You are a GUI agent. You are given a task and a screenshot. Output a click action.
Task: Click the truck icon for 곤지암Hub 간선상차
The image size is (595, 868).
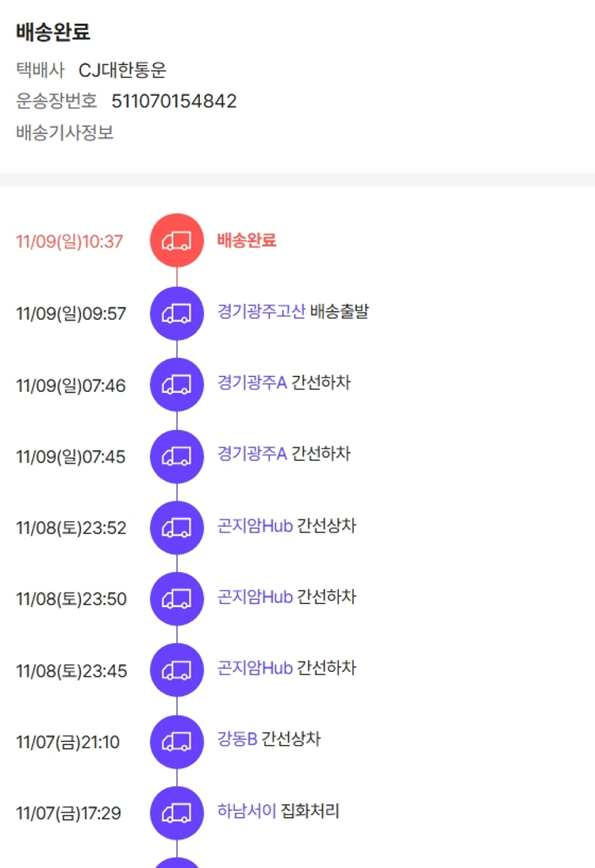[176, 528]
